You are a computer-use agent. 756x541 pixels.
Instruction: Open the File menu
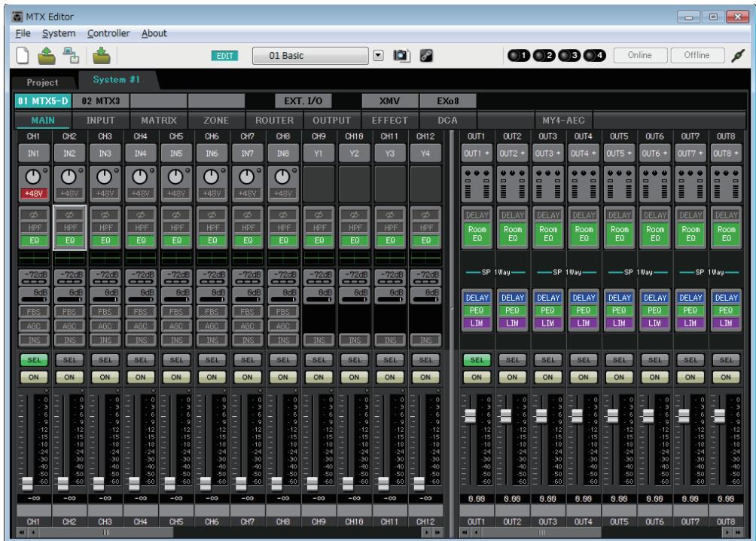pyautogui.click(x=23, y=33)
